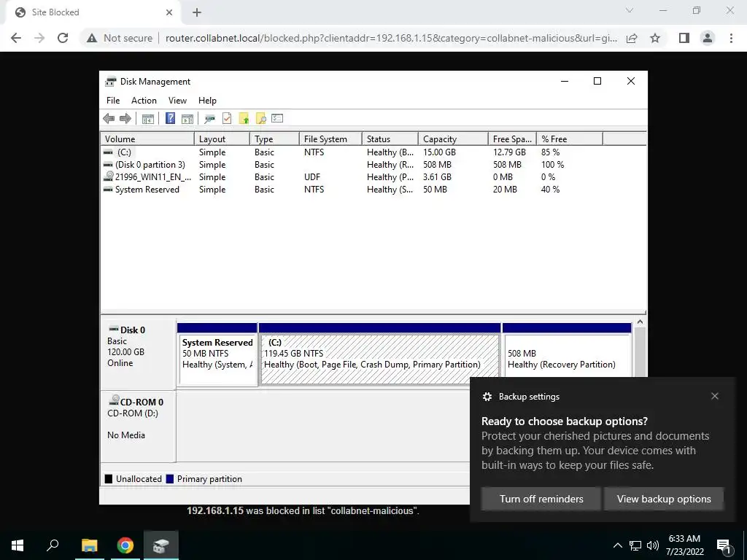This screenshot has width=747, height=560.
Task: Click the yellow folder with magnifier icon
Action: 260,119
